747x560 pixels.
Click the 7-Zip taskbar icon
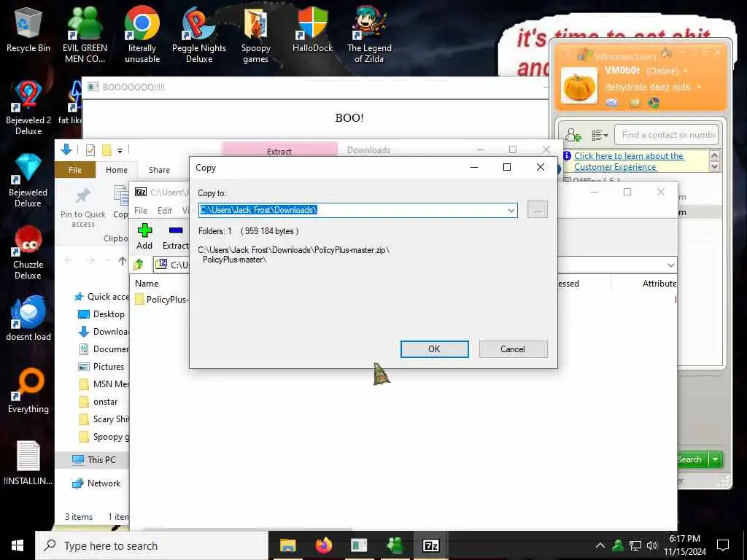click(x=431, y=545)
